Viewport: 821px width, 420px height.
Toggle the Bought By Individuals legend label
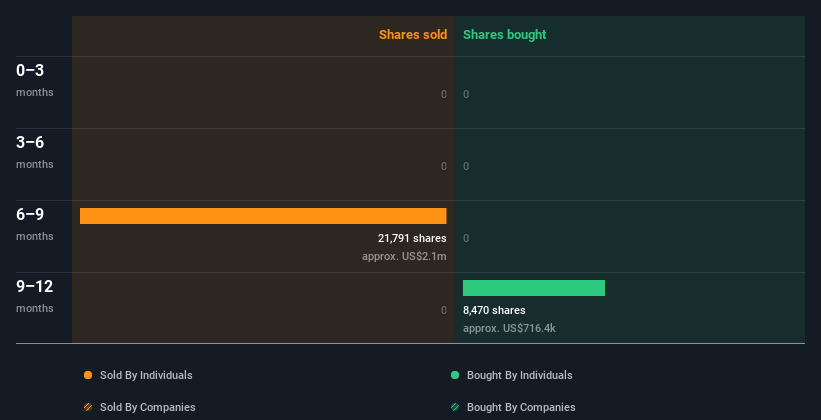tap(519, 375)
